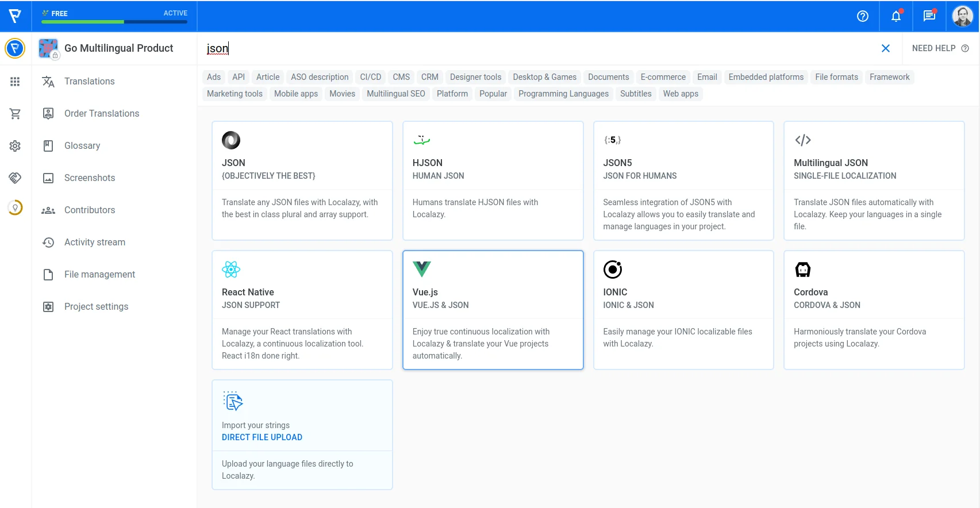The height and width of the screenshot is (508, 980).
Task: Click the FREE plan progress bar
Action: click(114, 22)
